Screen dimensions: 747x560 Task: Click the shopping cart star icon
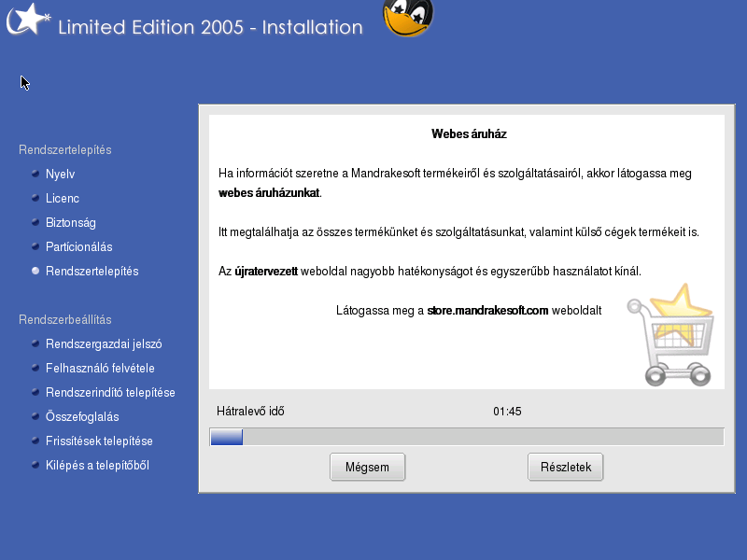click(670, 334)
